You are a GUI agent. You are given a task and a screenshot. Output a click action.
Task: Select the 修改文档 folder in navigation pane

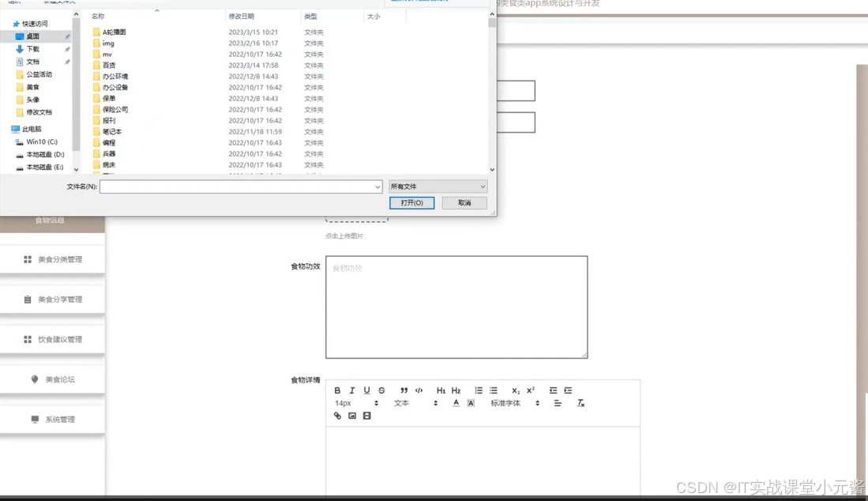point(39,112)
